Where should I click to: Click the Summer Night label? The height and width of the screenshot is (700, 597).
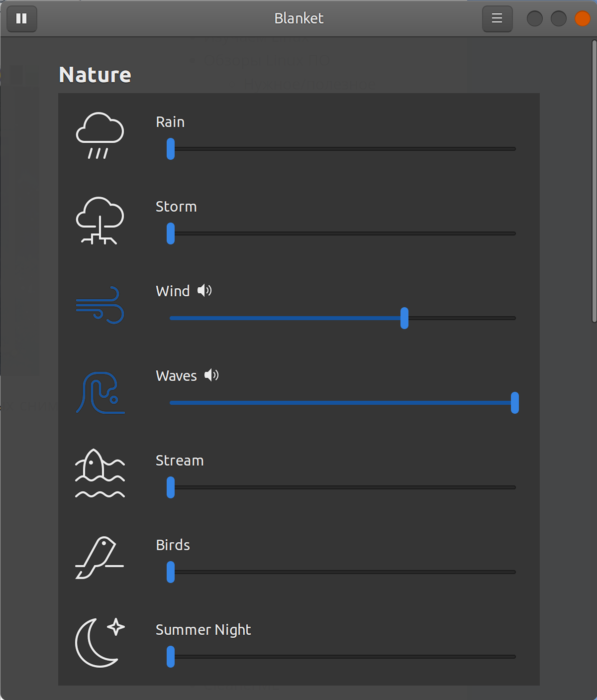(x=203, y=630)
